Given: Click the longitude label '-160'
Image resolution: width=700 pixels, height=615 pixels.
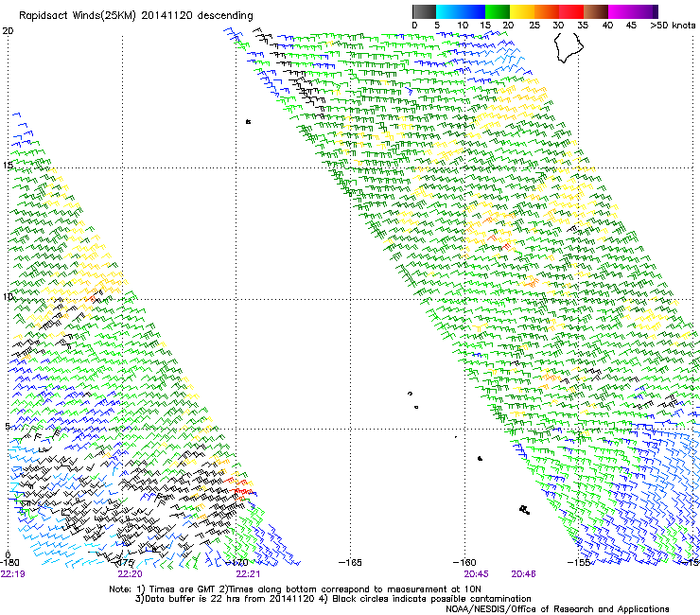Looking at the screenshot, I should (464, 563).
